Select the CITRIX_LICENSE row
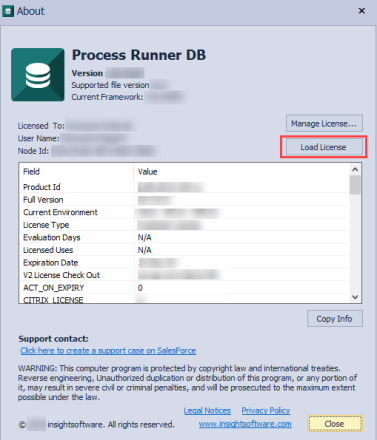Viewport: 377px width, 440px height. 184,299
